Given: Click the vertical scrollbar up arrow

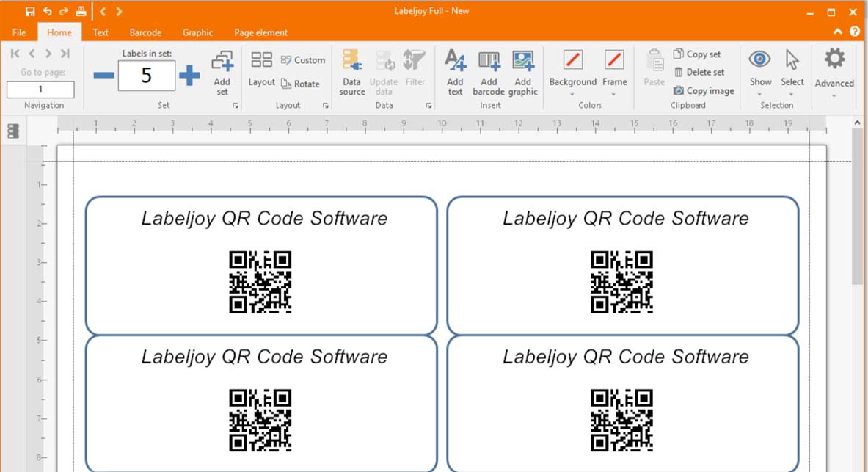Looking at the screenshot, I should coord(858,123).
